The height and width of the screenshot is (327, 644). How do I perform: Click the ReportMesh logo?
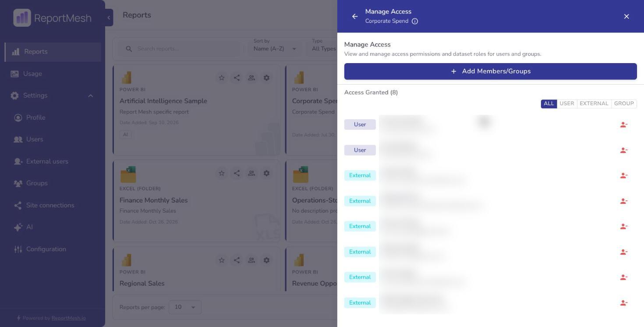[52, 18]
